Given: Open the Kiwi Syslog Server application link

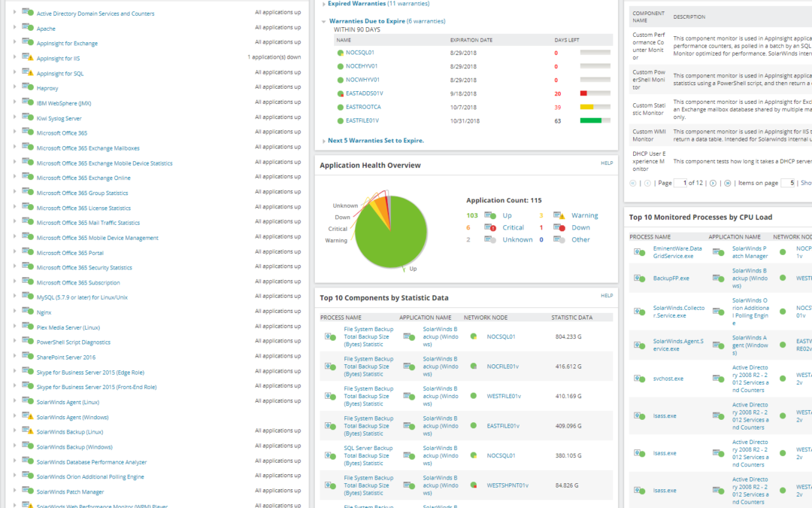Looking at the screenshot, I should pos(59,118).
